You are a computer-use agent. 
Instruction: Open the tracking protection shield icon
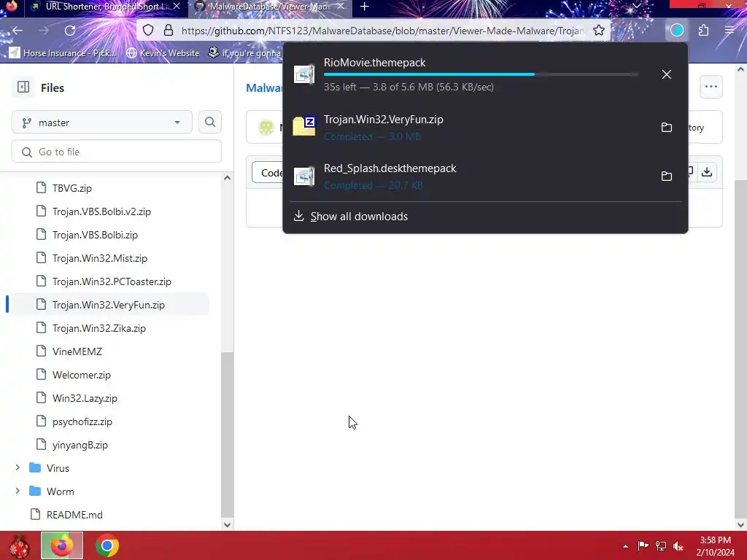[x=148, y=31]
